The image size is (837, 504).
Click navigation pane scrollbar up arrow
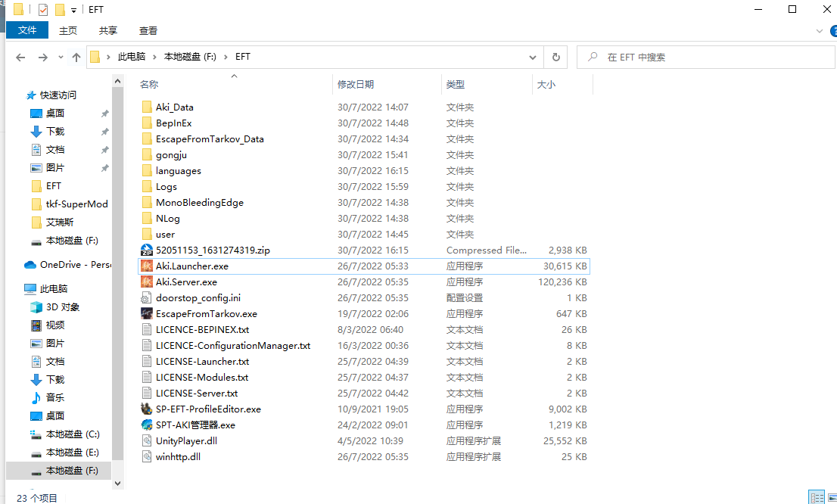117,81
